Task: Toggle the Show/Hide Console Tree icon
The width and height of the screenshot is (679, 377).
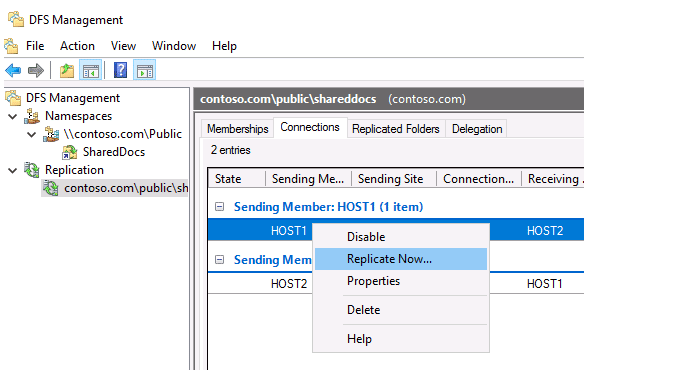Action: click(91, 70)
